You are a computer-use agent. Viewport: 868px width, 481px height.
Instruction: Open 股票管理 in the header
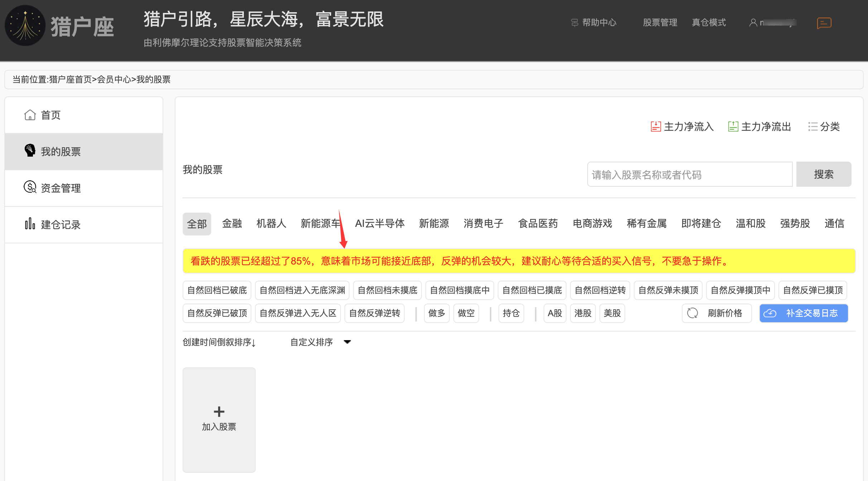[x=660, y=23]
